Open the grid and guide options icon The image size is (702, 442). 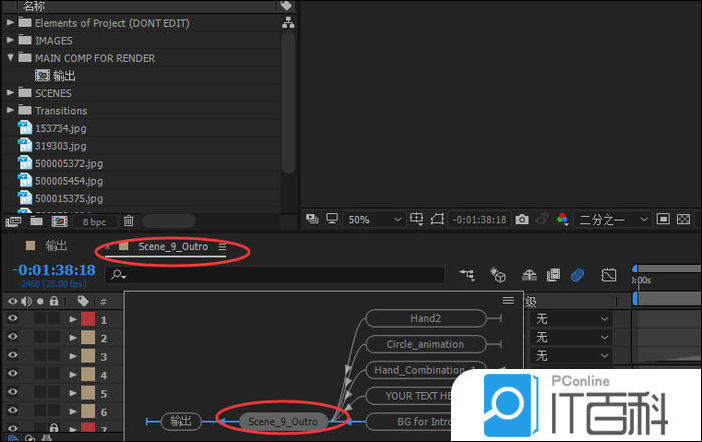(x=416, y=219)
